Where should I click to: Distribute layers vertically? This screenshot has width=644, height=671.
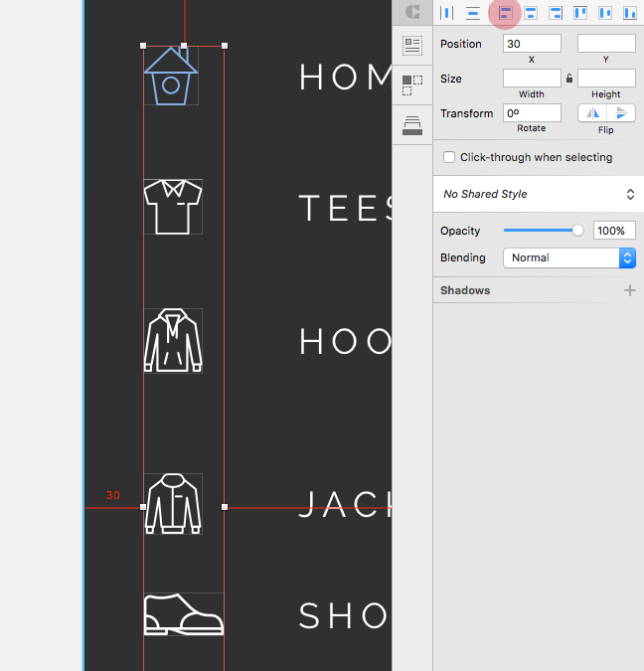[473, 13]
